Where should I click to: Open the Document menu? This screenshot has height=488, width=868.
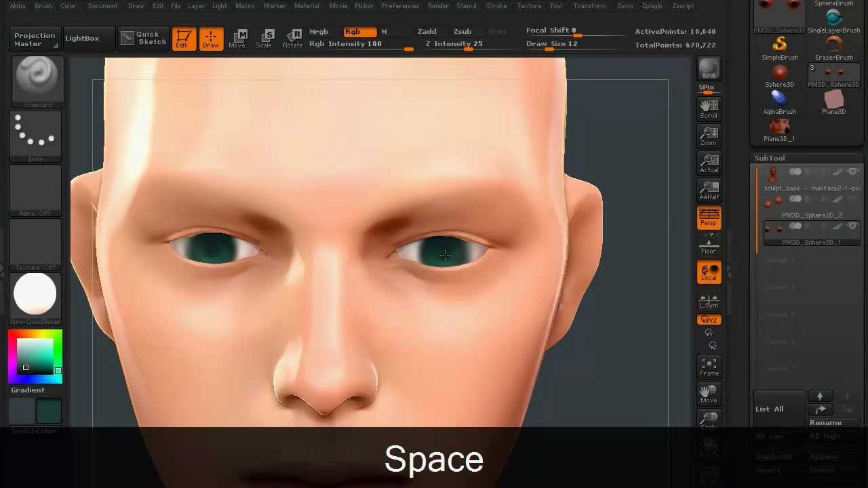point(102,6)
